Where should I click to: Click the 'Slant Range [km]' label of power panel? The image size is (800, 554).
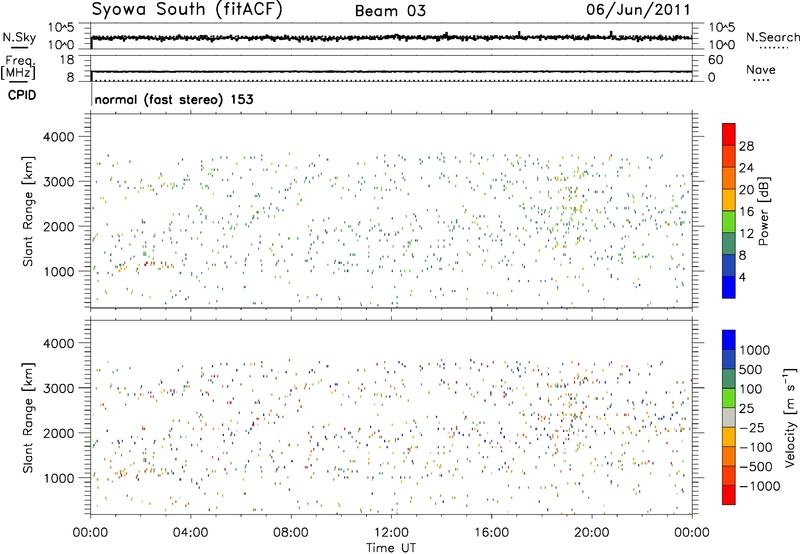tap(28, 211)
